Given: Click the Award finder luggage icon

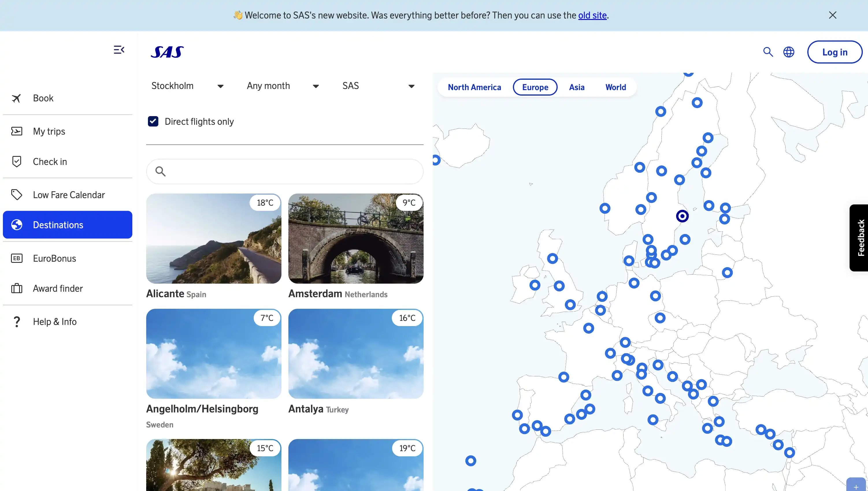Looking at the screenshot, I should point(16,288).
